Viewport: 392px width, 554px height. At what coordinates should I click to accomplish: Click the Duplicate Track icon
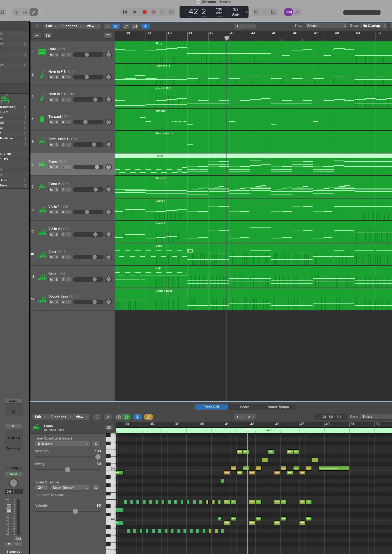pos(48,36)
